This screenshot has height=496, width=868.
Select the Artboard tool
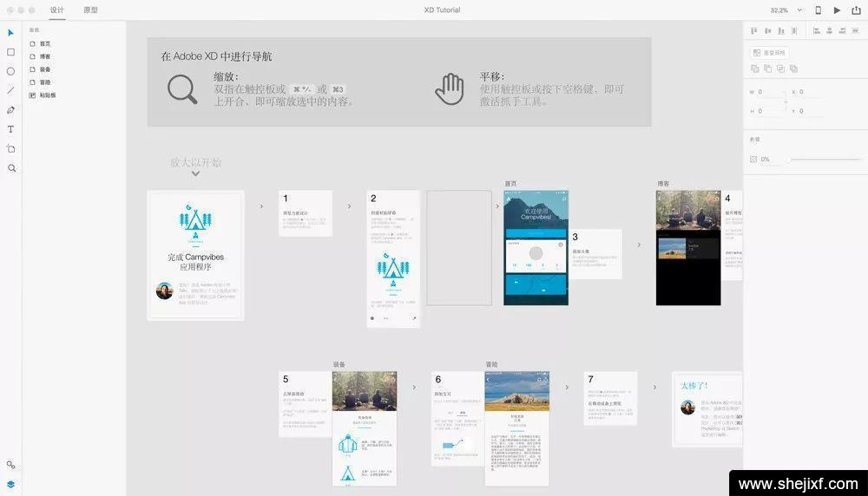pos(10,148)
